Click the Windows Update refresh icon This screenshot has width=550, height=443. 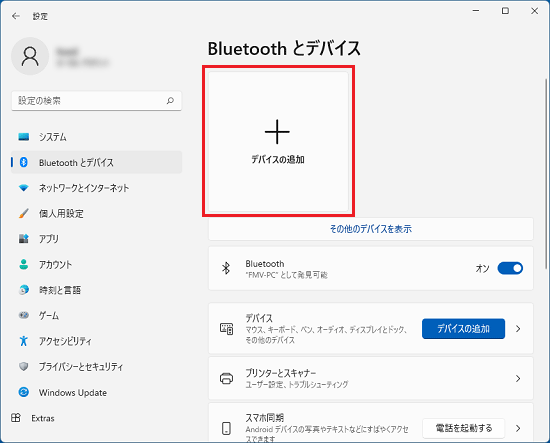(x=24, y=392)
